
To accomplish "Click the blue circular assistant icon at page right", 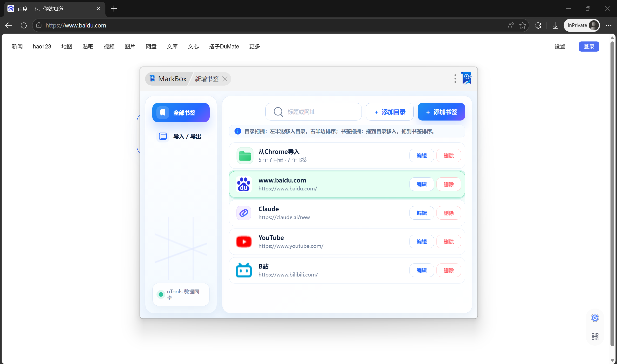I will (x=595, y=318).
